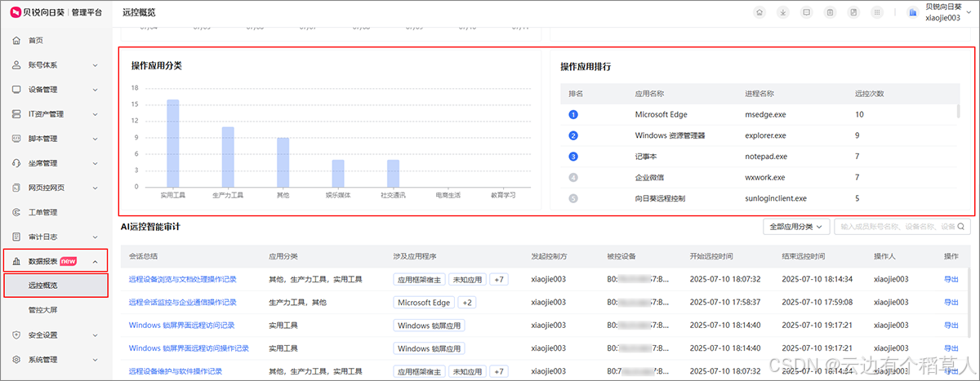
Task: Click the 设备管理 monitor icon
Action: 16,89
